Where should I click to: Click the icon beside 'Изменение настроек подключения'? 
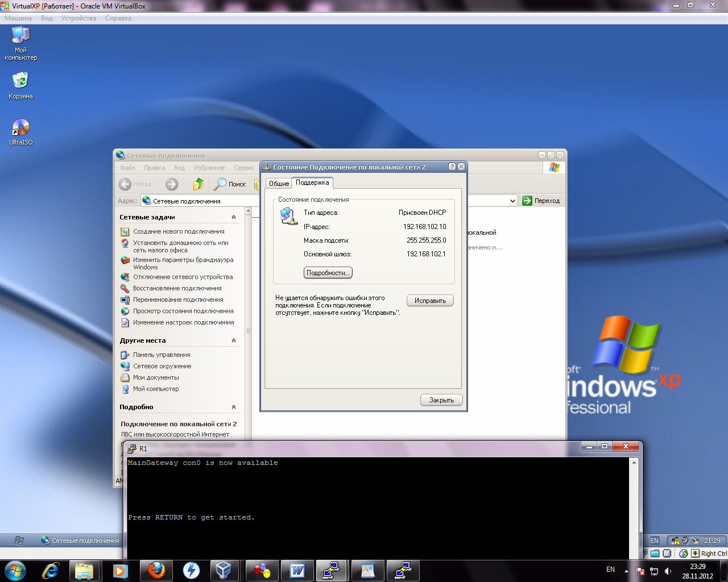[x=125, y=323]
